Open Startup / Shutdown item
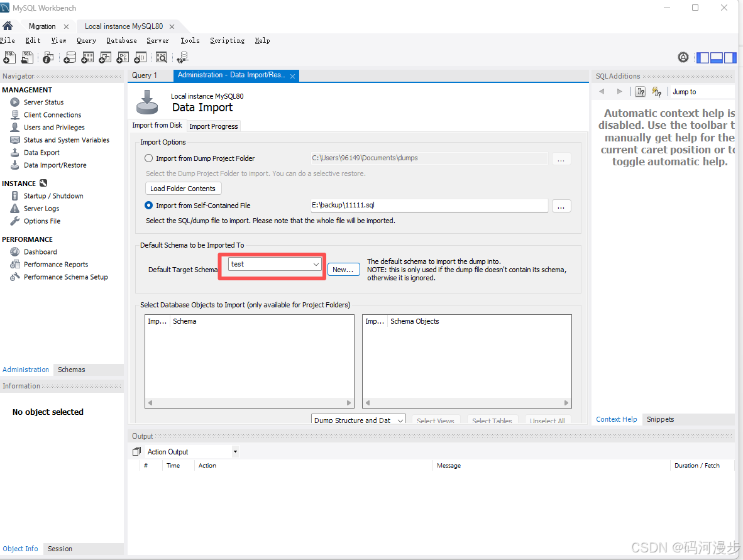 pyautogui.click(x=53, y=195)
